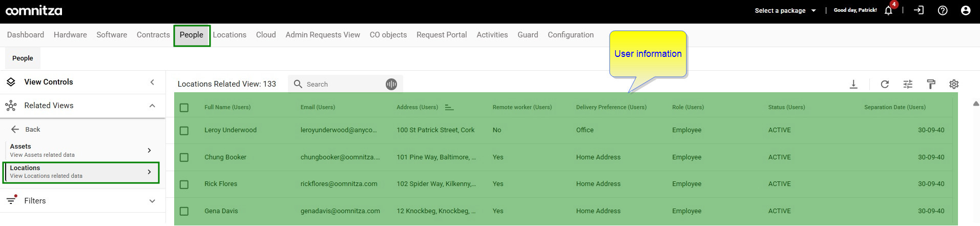This screenshot has height=226, width=980.
Task: Sort by Separation Date (Users) header
Action: pyautogui.click(x=895, y=107)
